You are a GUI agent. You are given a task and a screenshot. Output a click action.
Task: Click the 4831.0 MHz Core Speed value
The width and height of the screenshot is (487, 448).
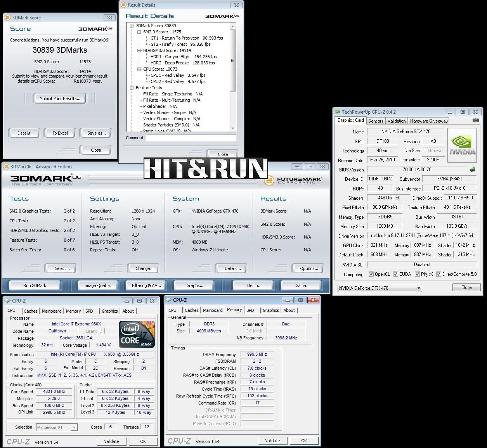point(54,392)
